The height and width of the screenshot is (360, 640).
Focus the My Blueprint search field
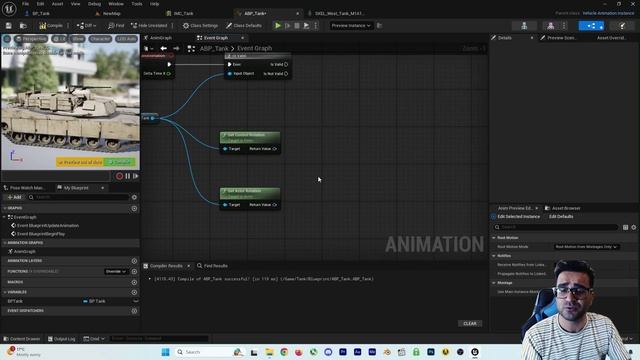78,197
